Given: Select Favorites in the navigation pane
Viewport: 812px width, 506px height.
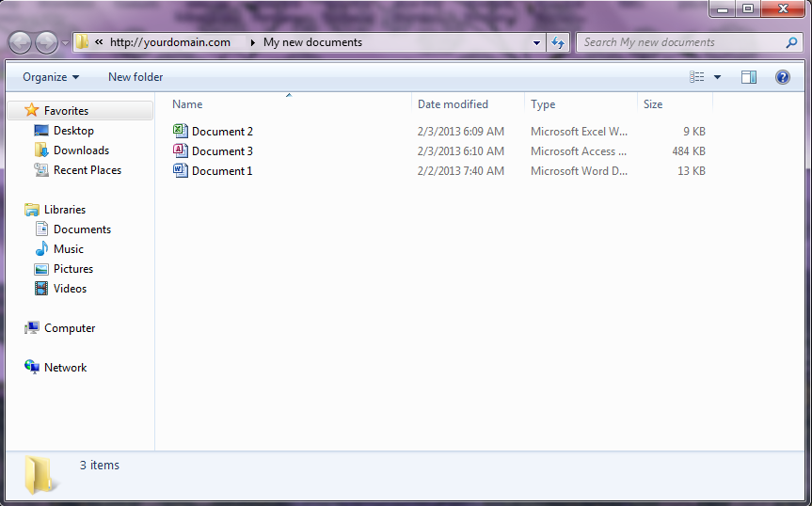Looking at the screenshot, I should click(66, 111).
